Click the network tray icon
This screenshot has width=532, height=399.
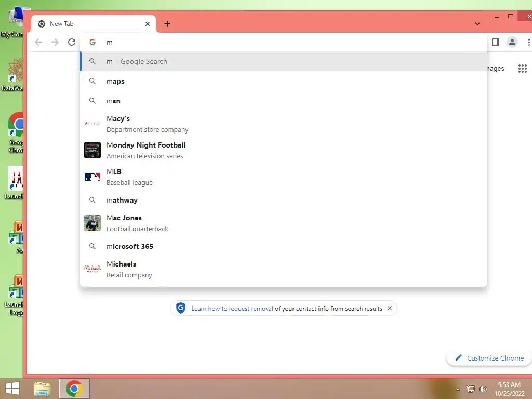470,389
